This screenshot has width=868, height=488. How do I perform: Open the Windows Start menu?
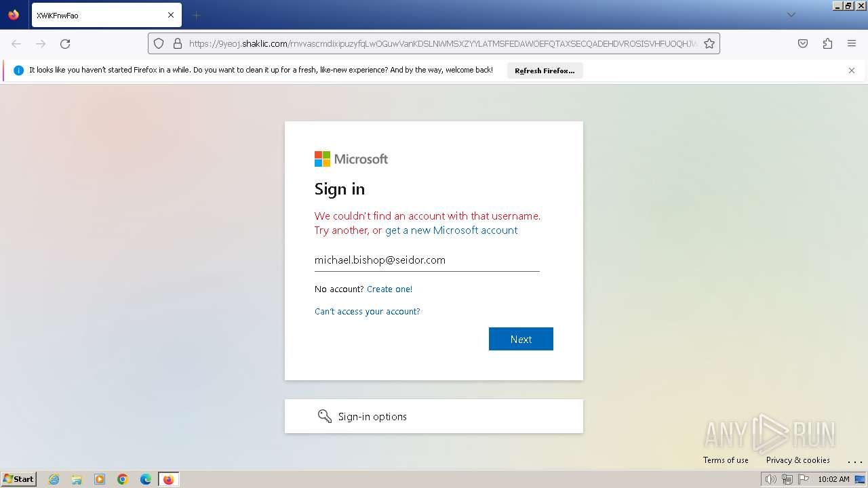[x=18, y=479]
